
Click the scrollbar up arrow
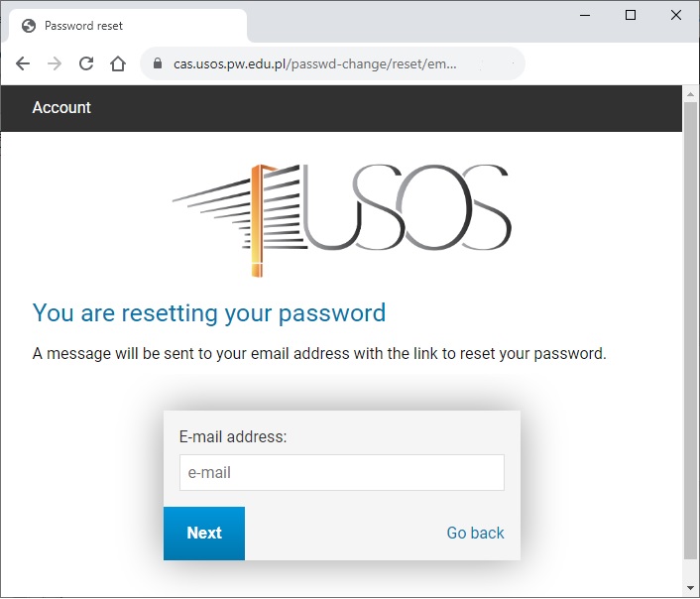click(691, 94)
